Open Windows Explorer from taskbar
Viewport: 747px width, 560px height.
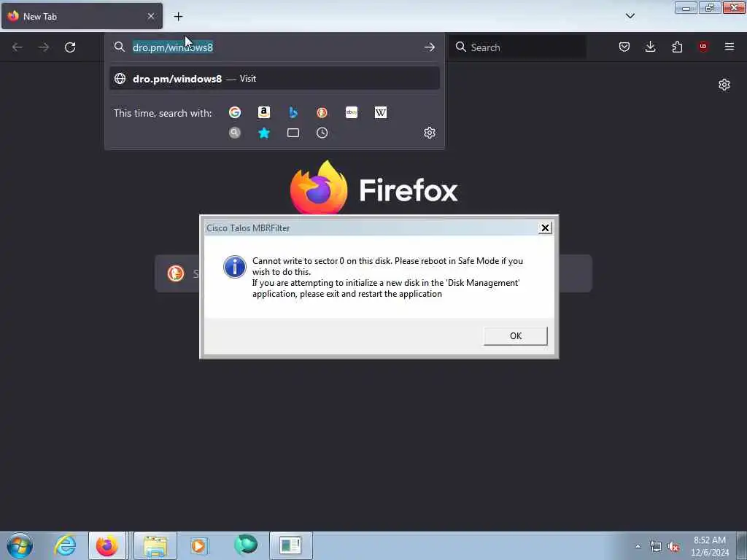click(155, 545)
